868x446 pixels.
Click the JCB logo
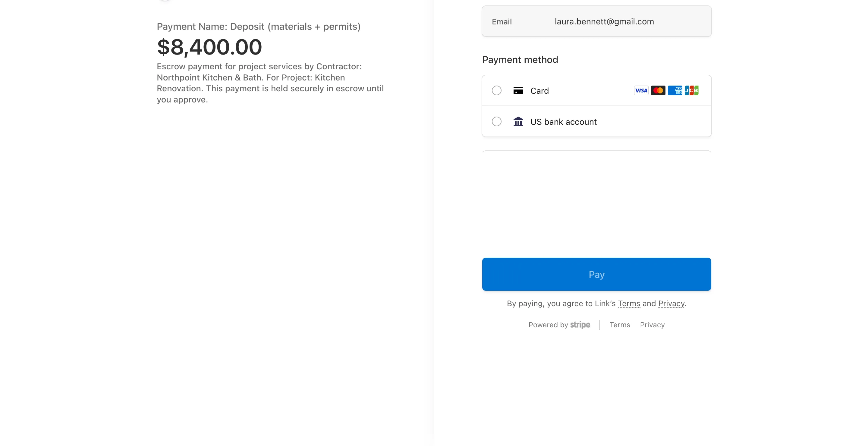coord(691,90)
